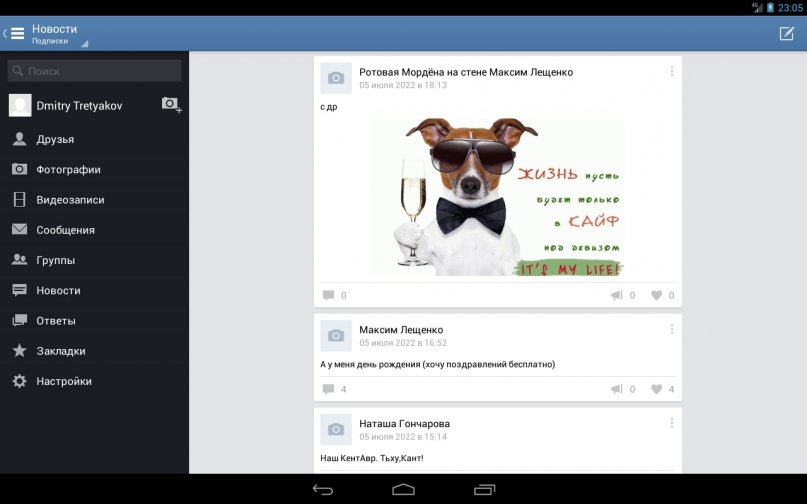Repost the dog birthday post
The height and width of the screenshot is (504, 807).
click(x=622, y=295)
